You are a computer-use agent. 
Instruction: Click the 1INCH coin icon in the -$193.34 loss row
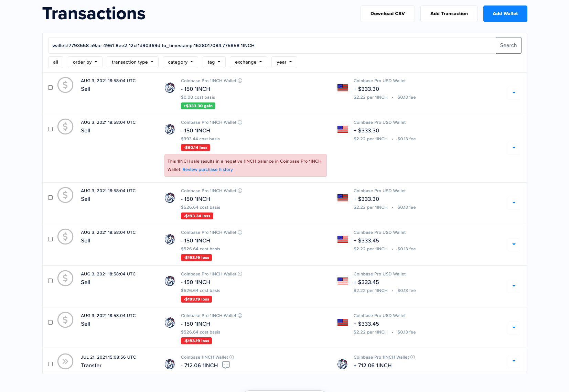(170, 198)
